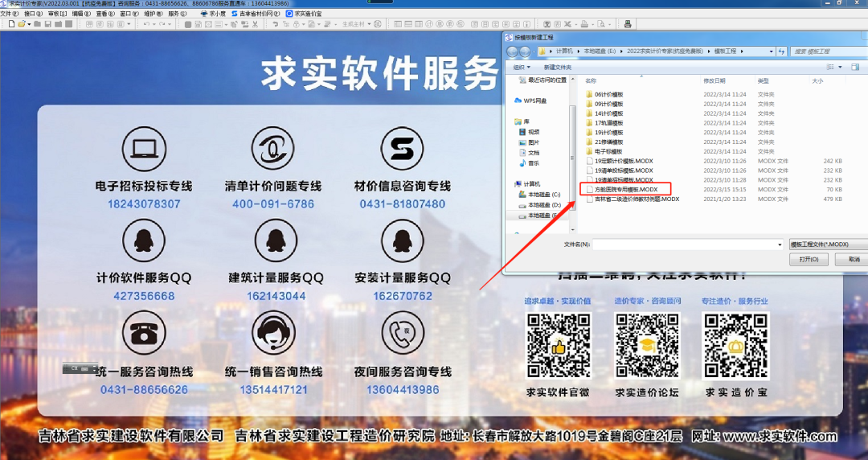Click the dialog back navigation arrow
Viewport: 868px width, 460px height.
point(511,51)
